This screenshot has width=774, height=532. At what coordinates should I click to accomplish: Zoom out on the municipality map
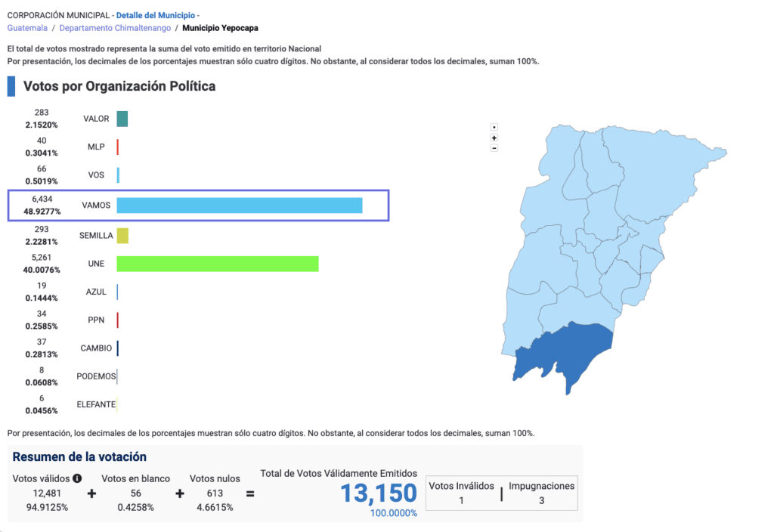tap(494, 148)
